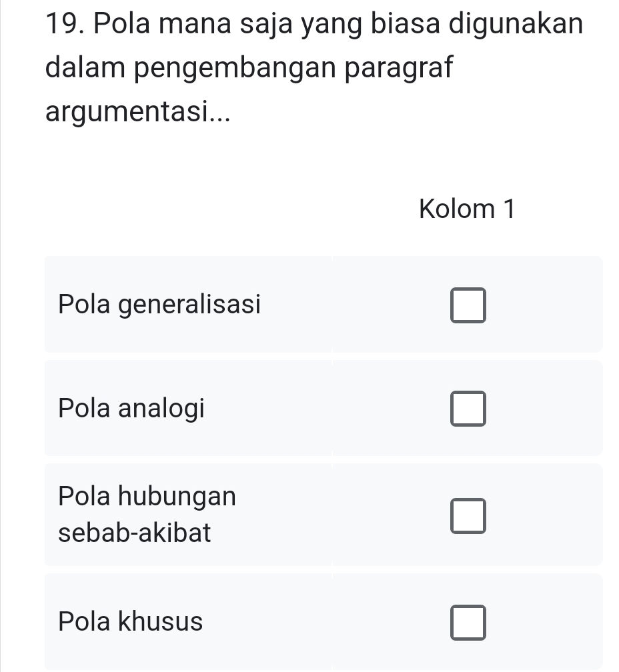Screen dimensions: 619x672
Task: Click the Pola analogi label text
Action: click(131, 408)
